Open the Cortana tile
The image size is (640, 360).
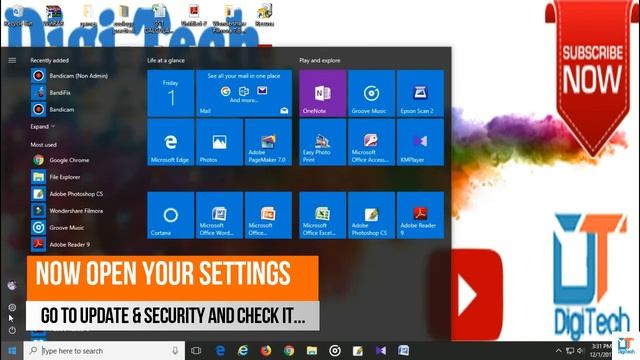[171, 215]
